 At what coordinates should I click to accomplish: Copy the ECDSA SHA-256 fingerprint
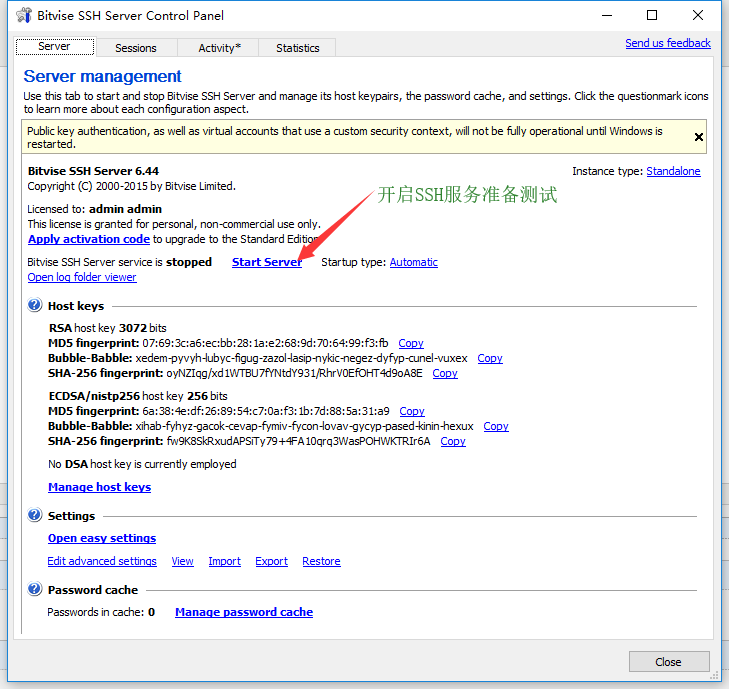(452, 441)
